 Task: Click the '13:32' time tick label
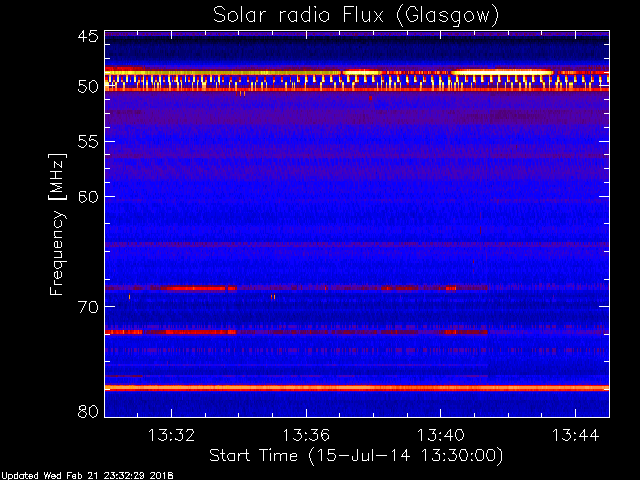(171, 435)
